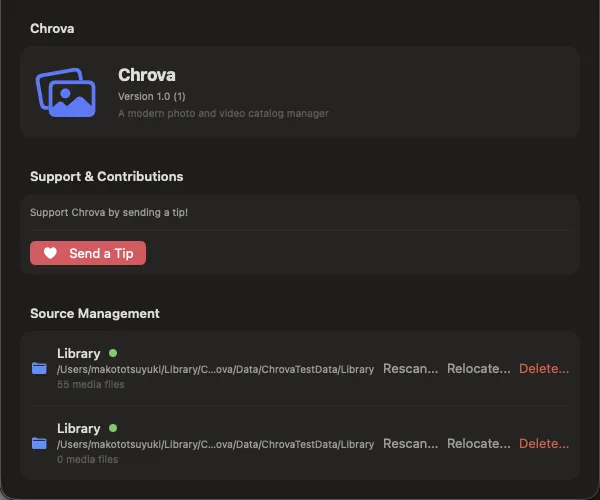Click the Send a Tip button
This screenshot has height=500, width=600.
pos(88,253)
